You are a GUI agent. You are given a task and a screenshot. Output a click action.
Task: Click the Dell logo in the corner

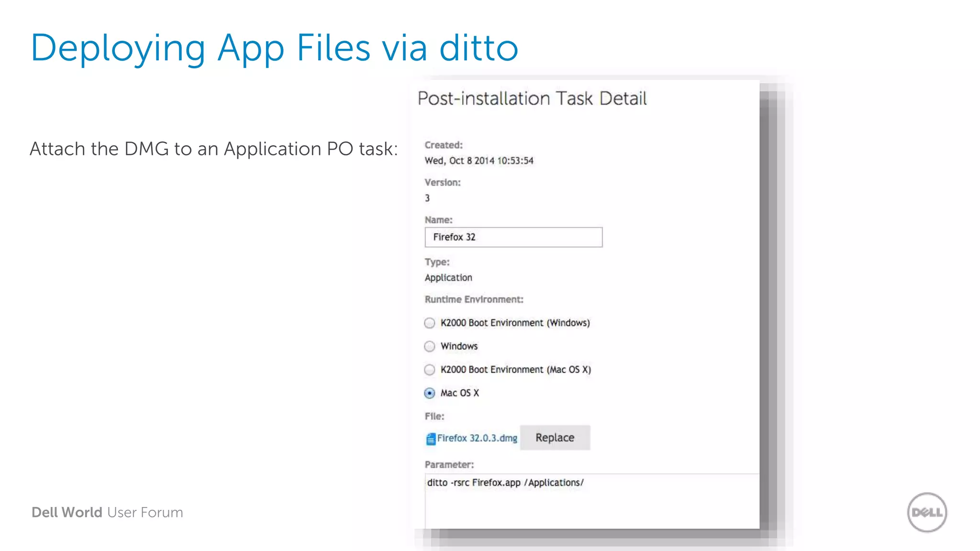tap(927, 512)
